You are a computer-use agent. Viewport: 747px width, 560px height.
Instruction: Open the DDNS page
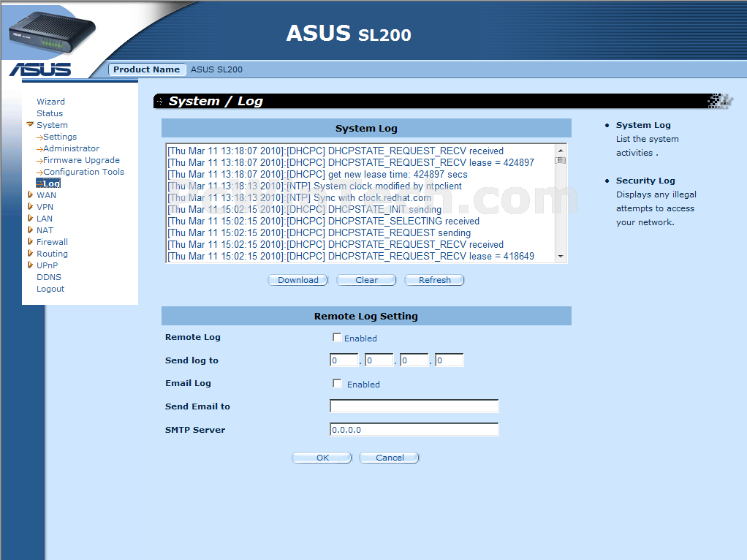tap(49, 277)
